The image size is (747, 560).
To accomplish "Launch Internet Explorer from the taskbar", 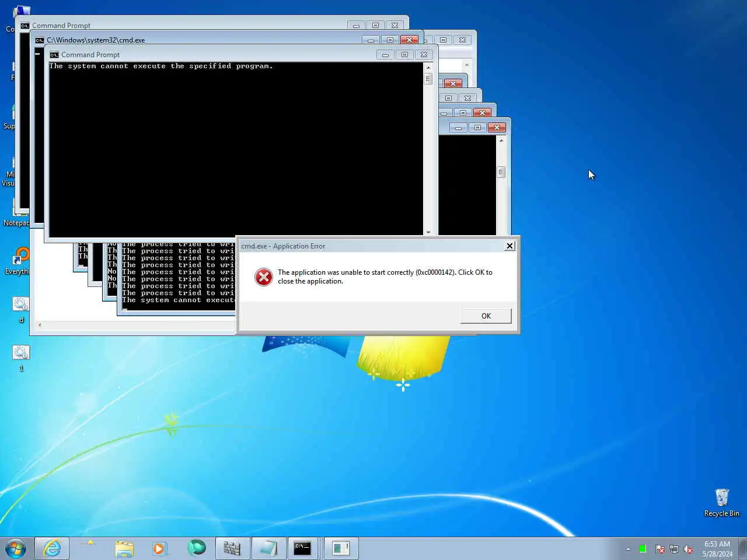I will click(x=52, y=548).
